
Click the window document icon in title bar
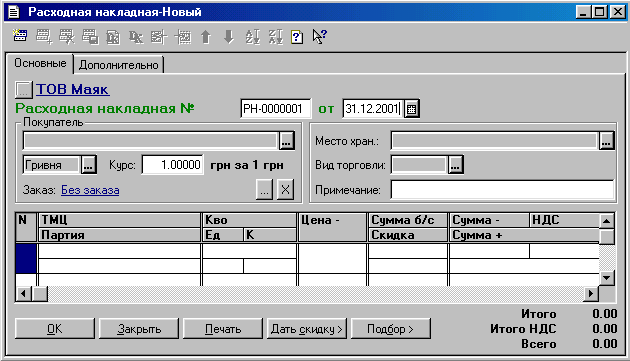coord(14,12)
